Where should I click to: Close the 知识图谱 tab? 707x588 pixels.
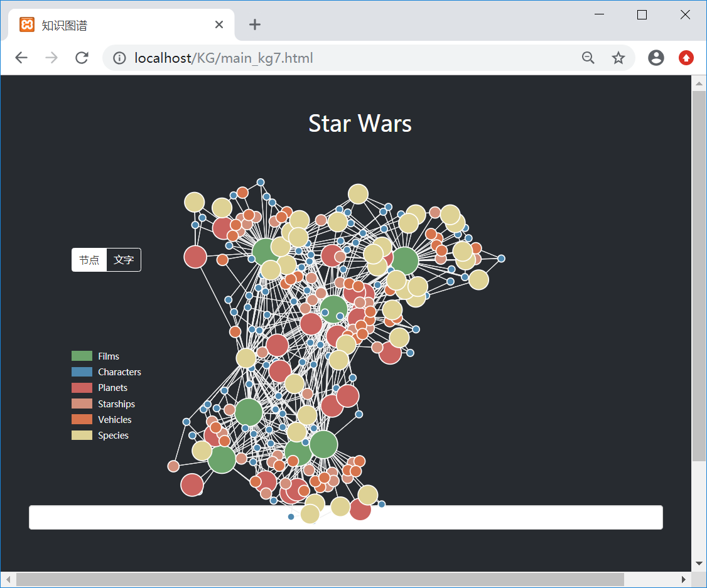219,24
